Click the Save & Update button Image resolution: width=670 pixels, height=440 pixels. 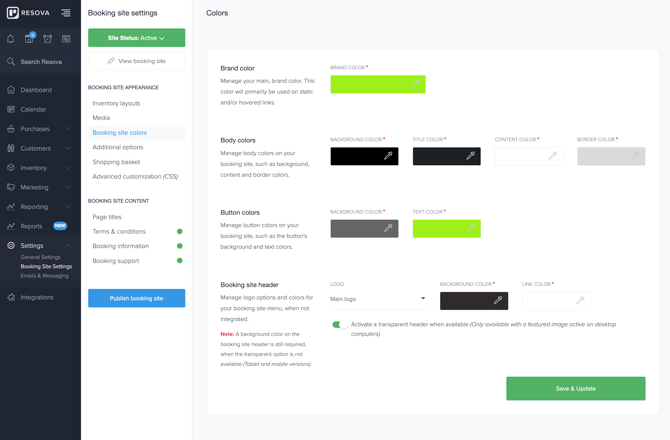[576, 388]
